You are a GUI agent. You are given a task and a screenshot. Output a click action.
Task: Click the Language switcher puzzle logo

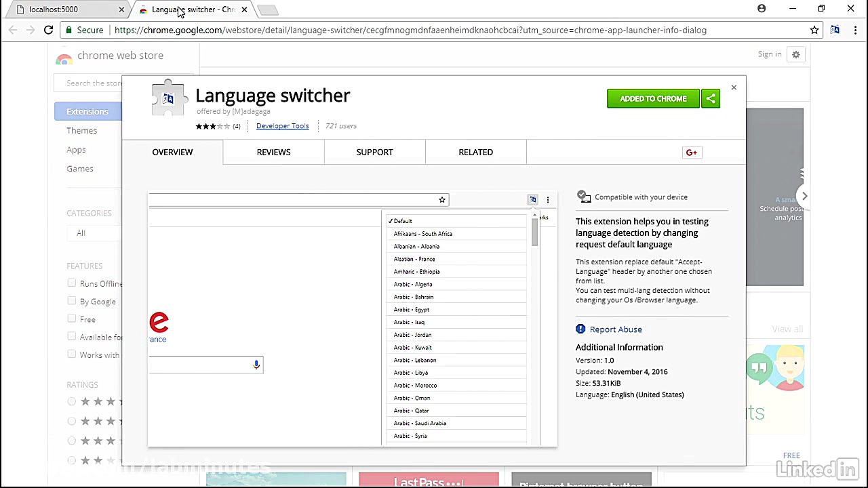[x=168, y=99]
